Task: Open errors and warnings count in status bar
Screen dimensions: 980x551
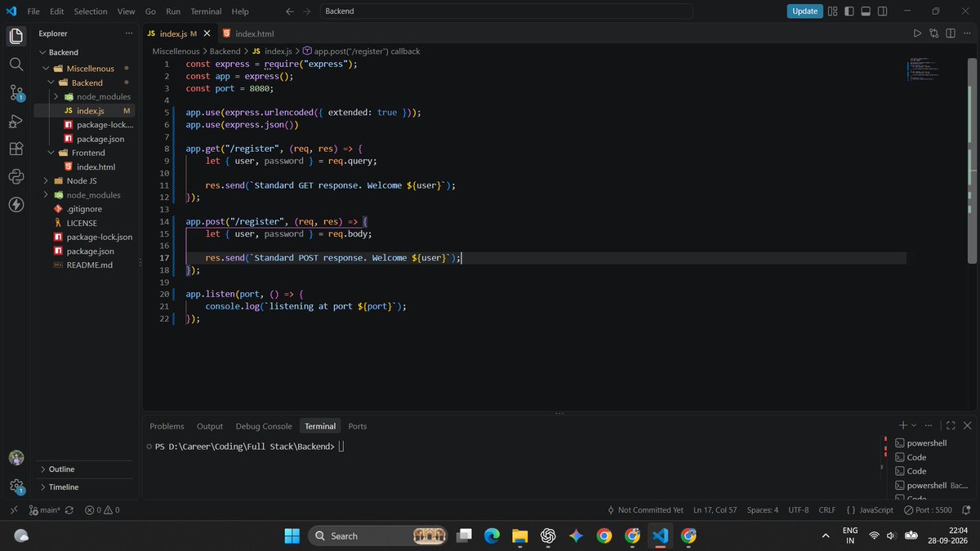Action: pyautogui.click(x=102, y=509)
